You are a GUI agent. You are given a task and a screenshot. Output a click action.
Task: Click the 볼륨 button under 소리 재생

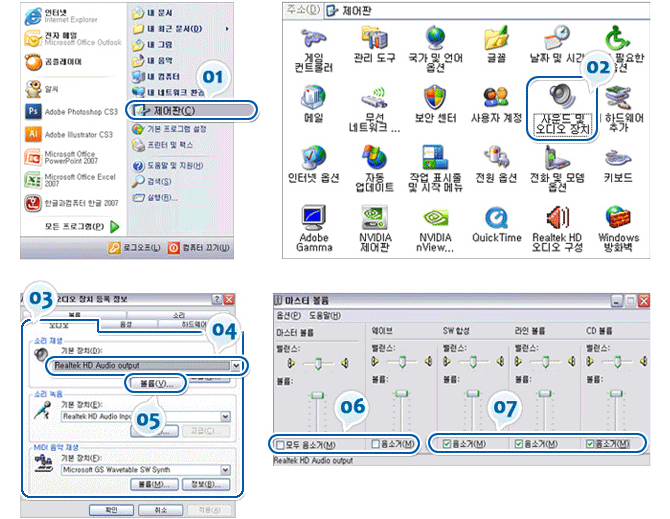tap(152, 383)
